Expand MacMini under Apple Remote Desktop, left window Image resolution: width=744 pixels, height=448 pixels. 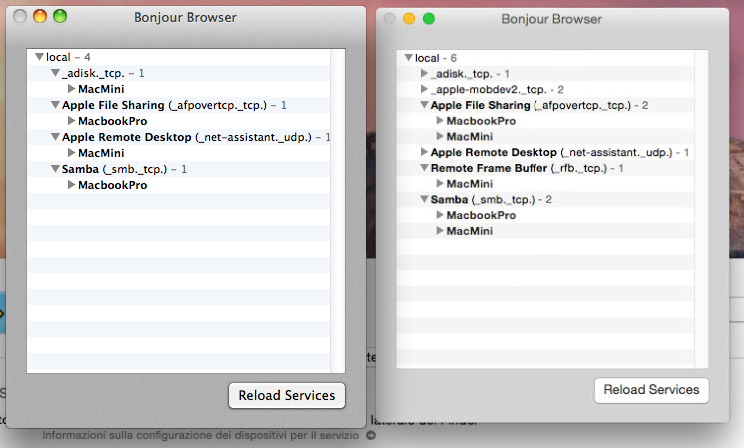tap(71, 153)
